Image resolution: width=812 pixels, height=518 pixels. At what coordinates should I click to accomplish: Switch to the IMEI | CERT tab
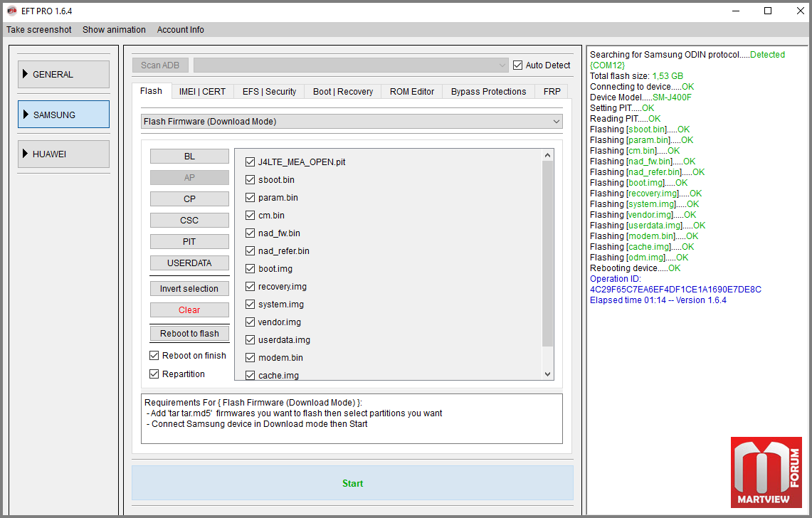click(x=202, y=92)
